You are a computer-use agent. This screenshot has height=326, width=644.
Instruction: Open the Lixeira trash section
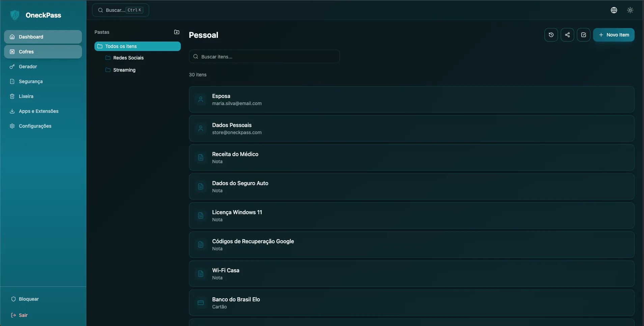point(26,96)
